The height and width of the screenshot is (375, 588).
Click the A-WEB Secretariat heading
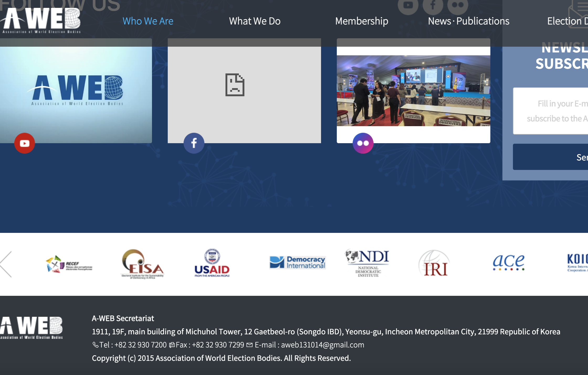click(x=123, y=318)
